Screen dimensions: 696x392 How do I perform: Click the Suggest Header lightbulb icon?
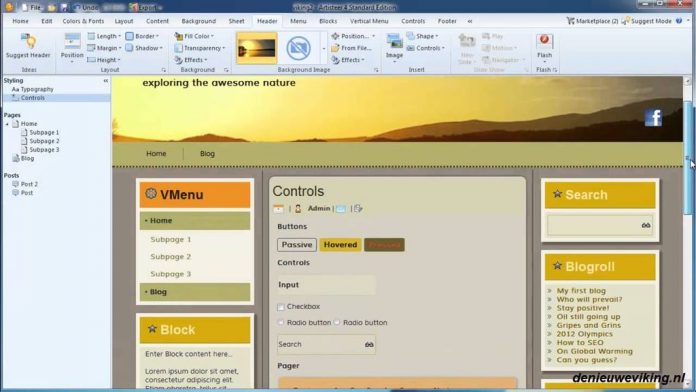tap(29, 41)
